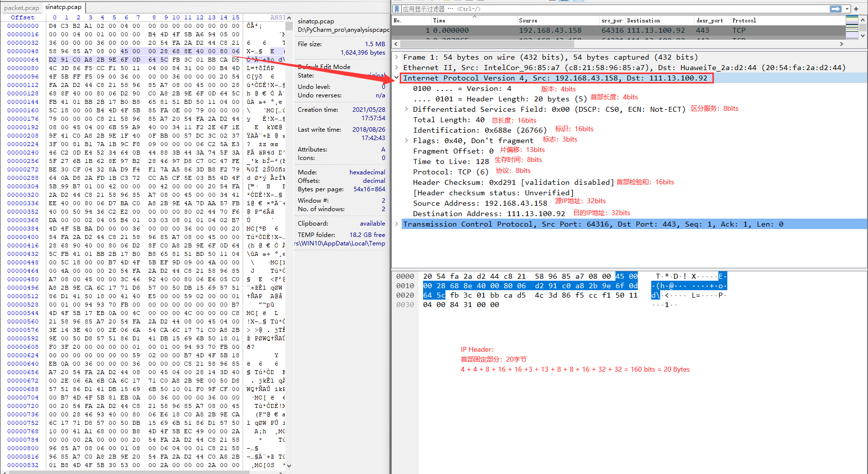Screen dimensions: 868x474
Task: Click Attributes value A
Action: [x=383, y=150]
